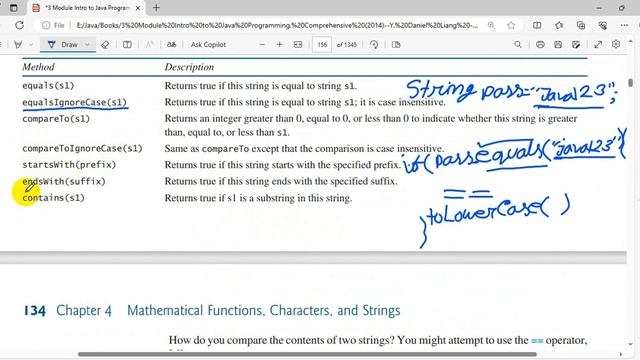640x360 pixels.
Task: Open Collections panel
Action: coord(580,25)
